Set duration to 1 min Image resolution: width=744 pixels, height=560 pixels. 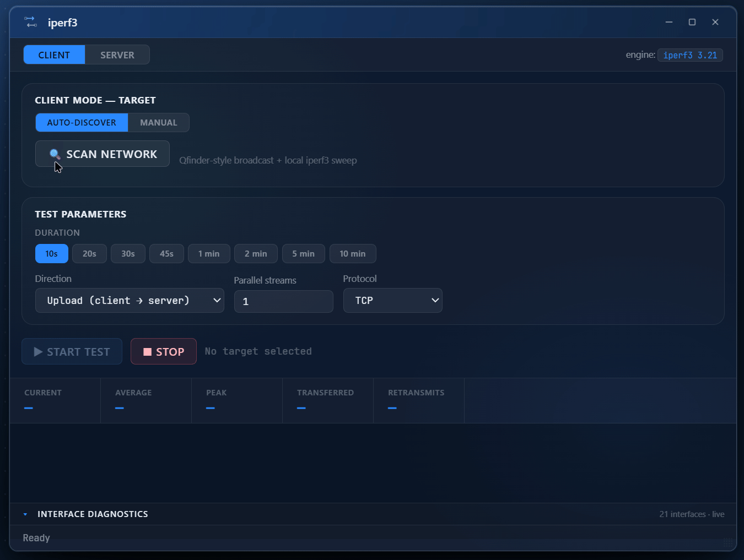pyautogui.click(x=209, y=253)
